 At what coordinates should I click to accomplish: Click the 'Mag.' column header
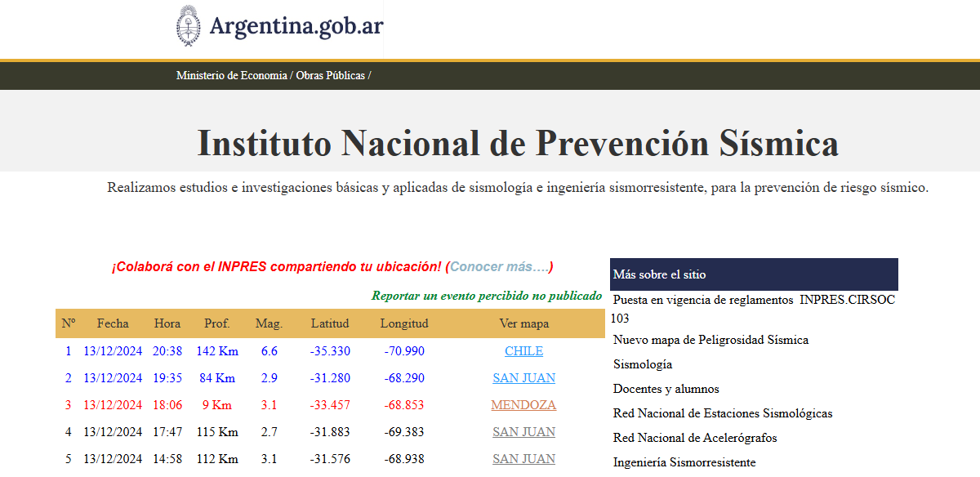pos(269,323)
